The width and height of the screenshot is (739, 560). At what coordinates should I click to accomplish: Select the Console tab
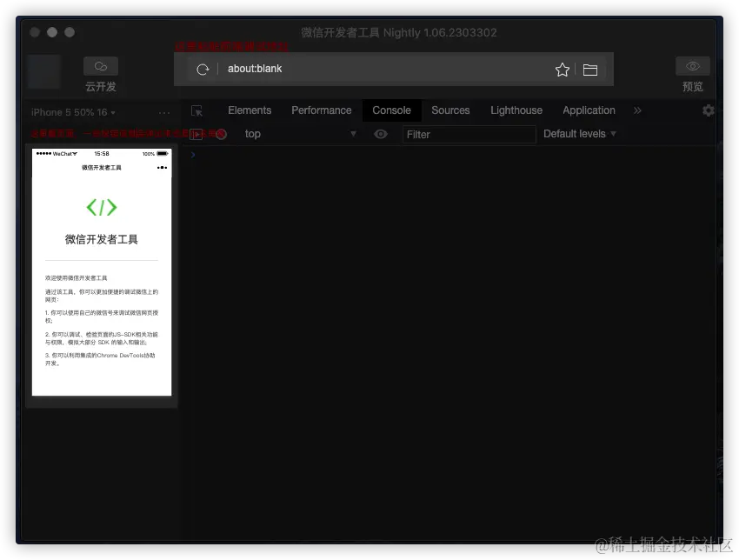[391, 110]
